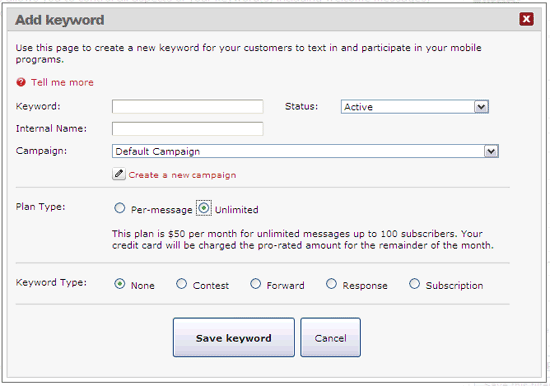
Task: Open the Status dropdown arrow
Action: click(x=481, y=107)
